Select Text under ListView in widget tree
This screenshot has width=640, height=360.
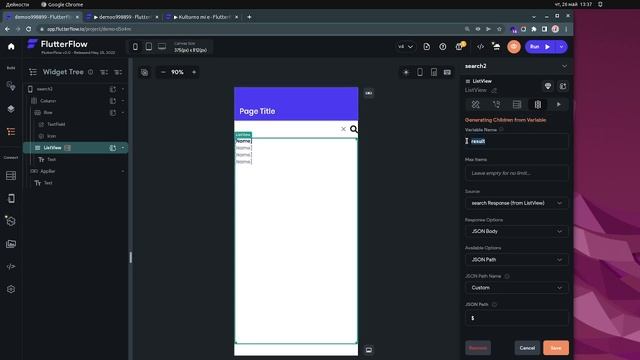(51, 160)
